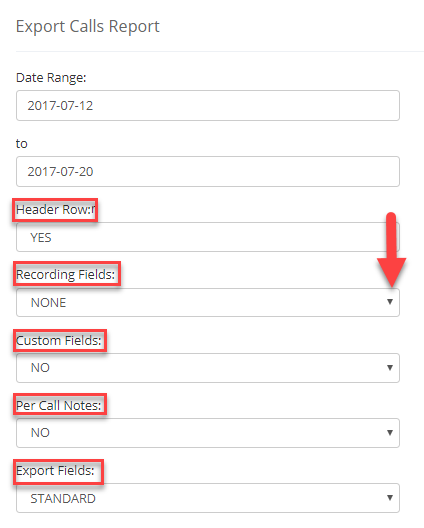The height and width of the screenshot is (528, 424).
Task: Click the Date Range label
Action: pos(51,77)
